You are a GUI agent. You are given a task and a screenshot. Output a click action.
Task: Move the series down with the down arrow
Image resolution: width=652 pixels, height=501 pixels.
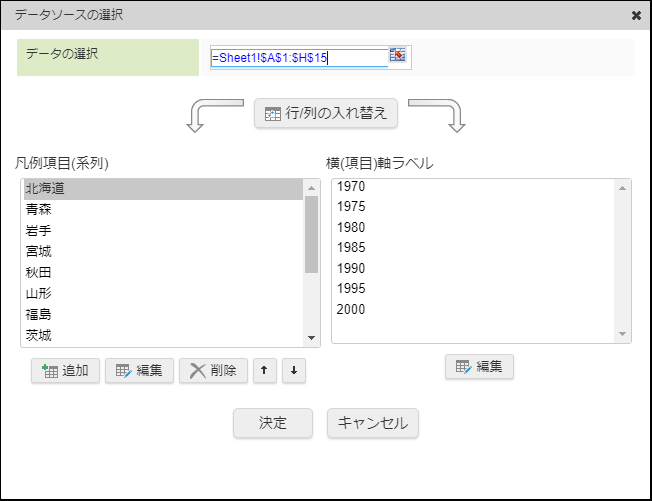pyautogui.click(x=294, y=370)
